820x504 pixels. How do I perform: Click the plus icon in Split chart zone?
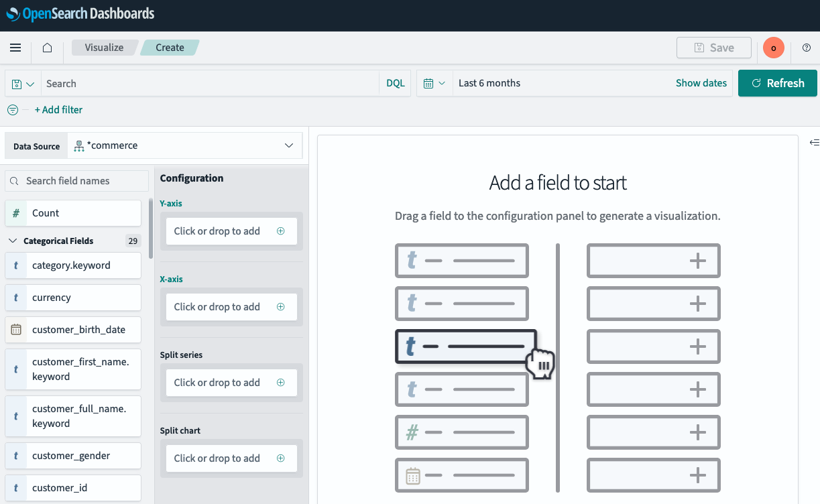click(x=280, y=458)
